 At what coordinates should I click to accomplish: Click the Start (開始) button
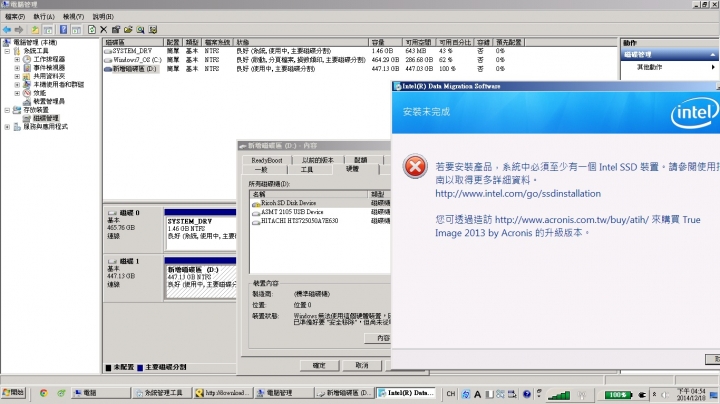pyautogui.click(x=13, y=393)
